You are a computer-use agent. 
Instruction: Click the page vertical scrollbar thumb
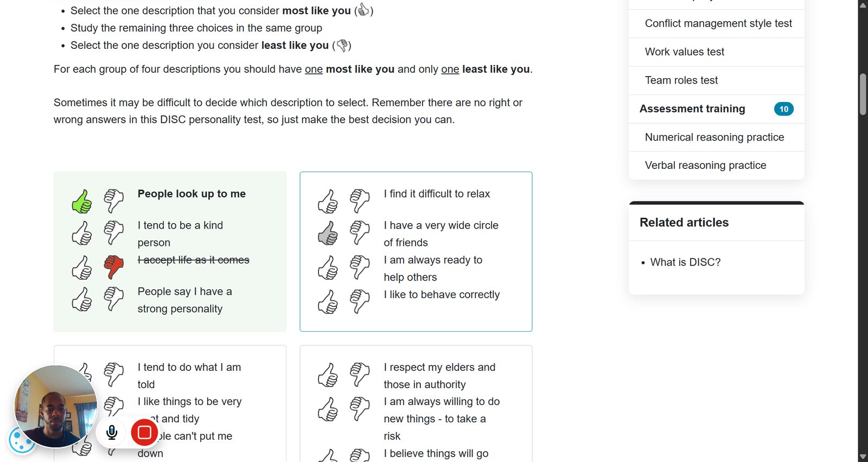coord(863,94)
